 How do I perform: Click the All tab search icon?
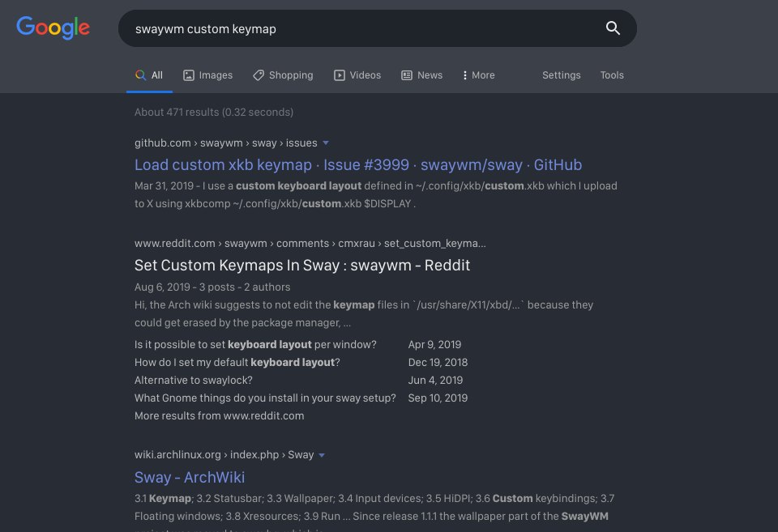tap(140, 74)
